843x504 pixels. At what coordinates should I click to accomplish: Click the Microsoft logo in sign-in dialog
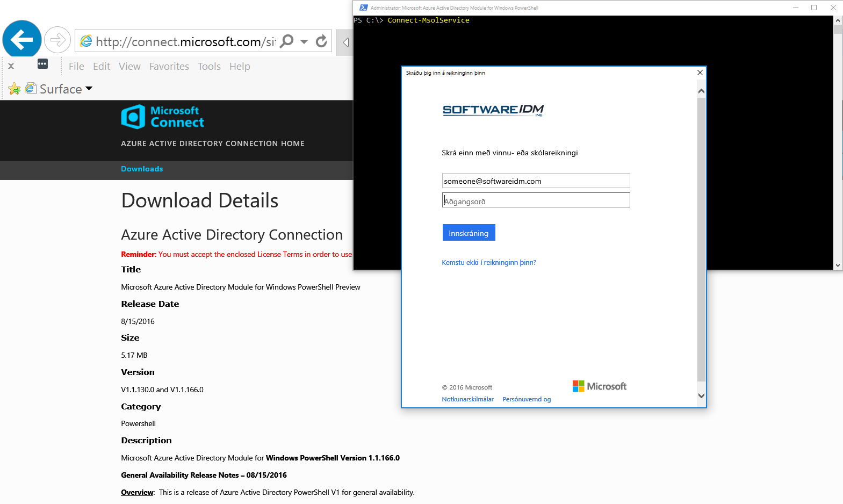tap(600, 386)
